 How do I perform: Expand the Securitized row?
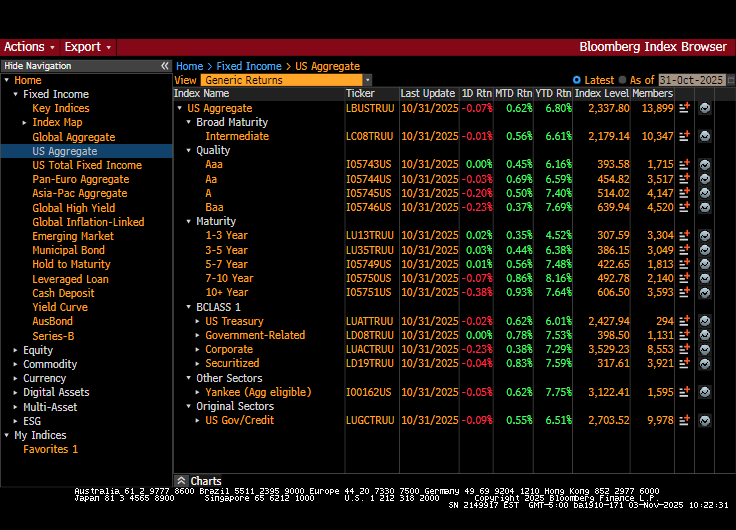coord(198,364)
